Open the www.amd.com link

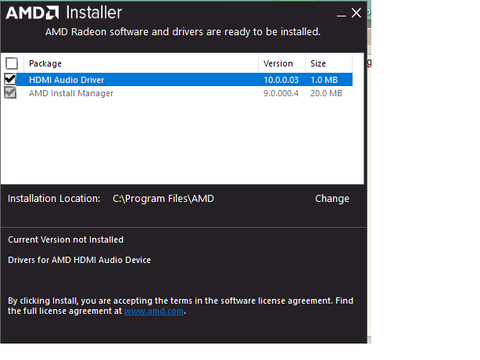click(x=154, y=311)
